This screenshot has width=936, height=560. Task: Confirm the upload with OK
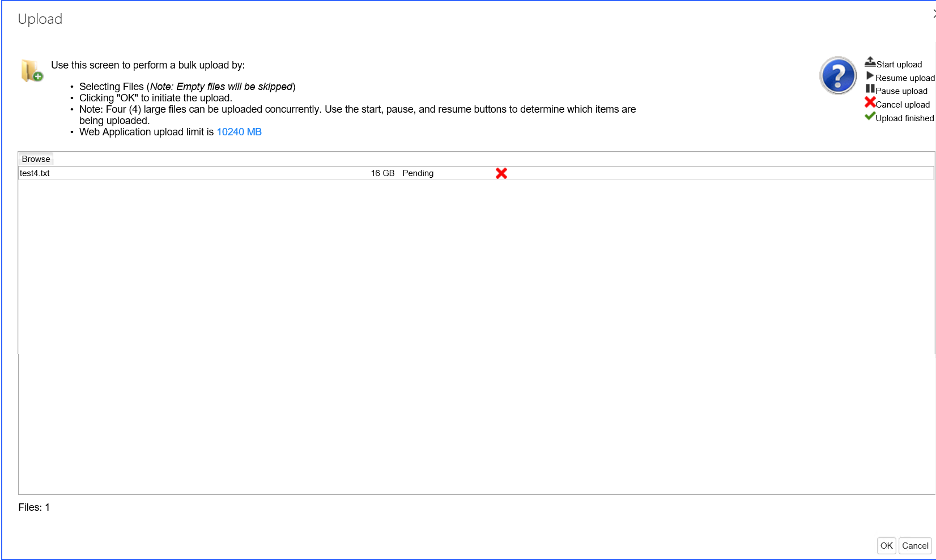coord(886,545)
